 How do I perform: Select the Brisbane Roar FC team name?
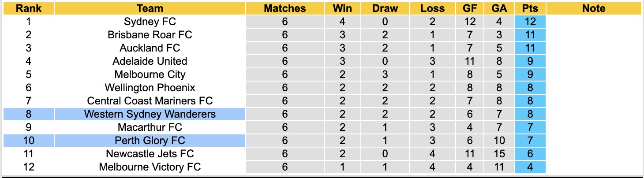(x=150, y=35)
